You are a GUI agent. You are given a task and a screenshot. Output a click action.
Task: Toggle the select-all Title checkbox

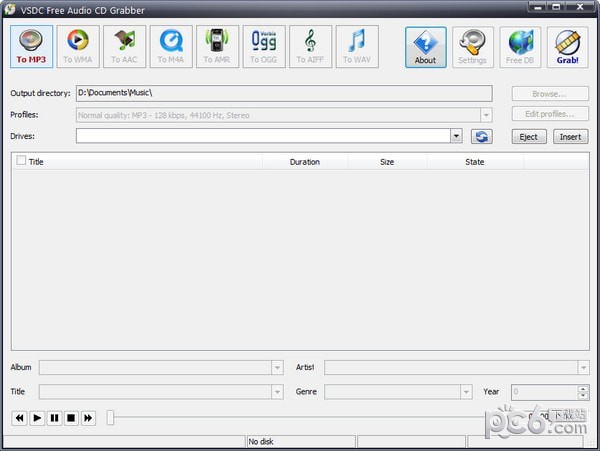click(x=21, y=161)
